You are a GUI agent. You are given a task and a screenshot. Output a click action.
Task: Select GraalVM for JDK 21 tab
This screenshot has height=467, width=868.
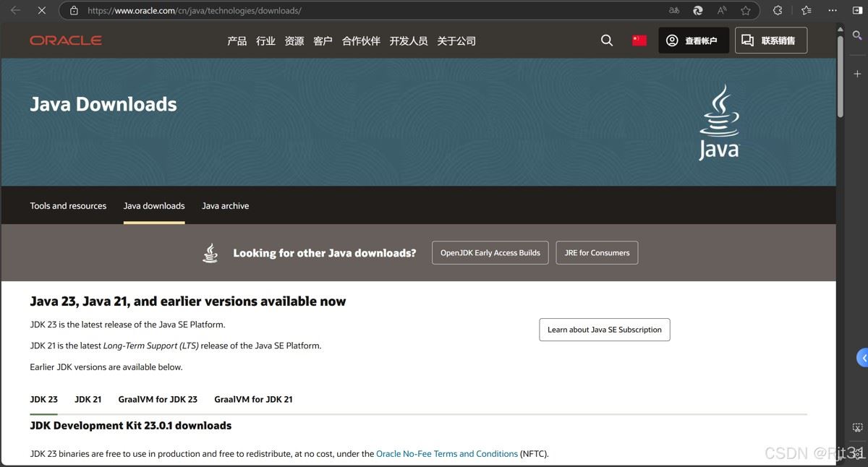[x=253, y=399]
